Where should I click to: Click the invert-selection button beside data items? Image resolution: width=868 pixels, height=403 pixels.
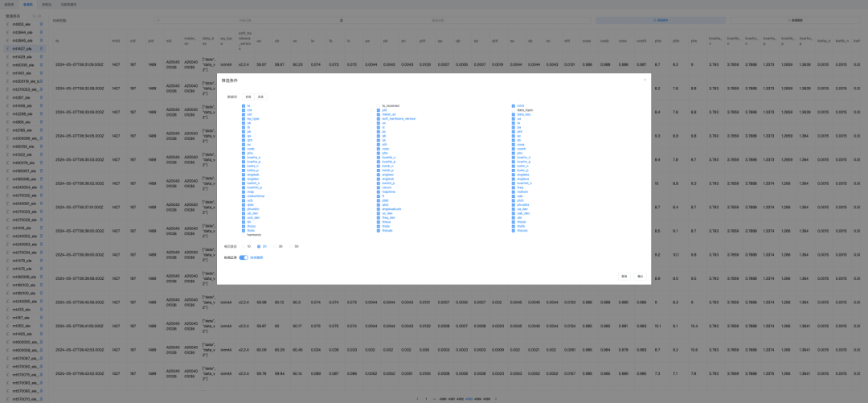tap(260, 97)
